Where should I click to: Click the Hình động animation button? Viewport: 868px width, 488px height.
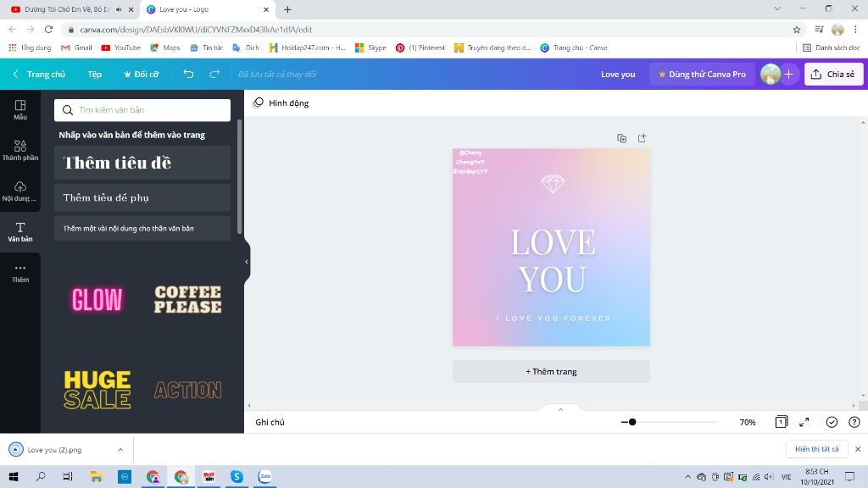[x=281, y=103]
